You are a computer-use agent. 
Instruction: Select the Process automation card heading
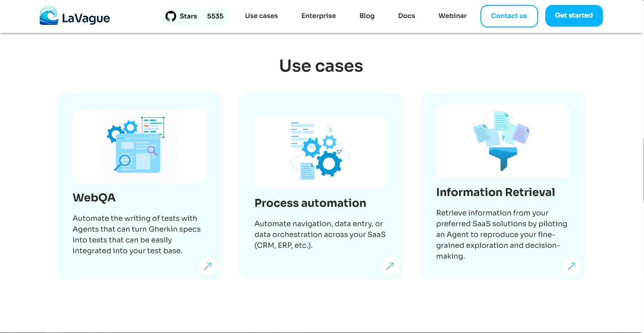click(310, 203)
